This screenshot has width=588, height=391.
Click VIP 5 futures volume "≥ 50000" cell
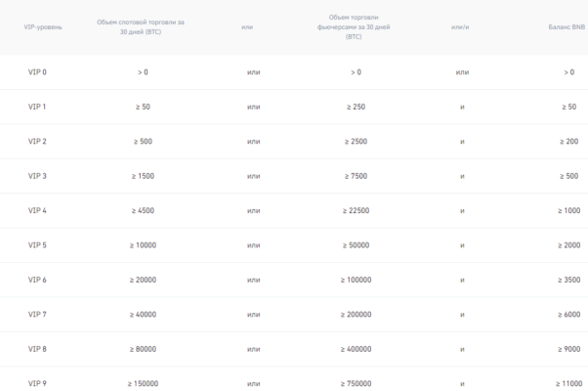pyautogui.click(x=356, y=244)
